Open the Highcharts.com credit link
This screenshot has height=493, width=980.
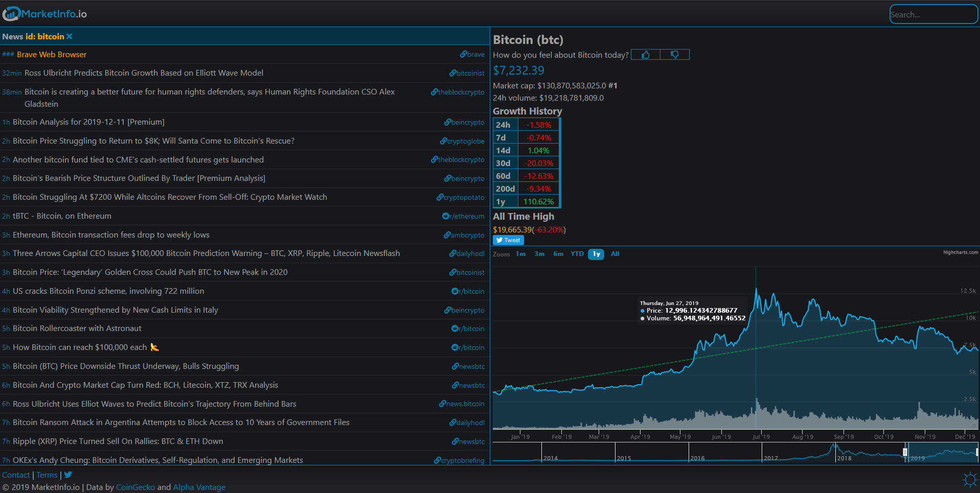point(961,252)
